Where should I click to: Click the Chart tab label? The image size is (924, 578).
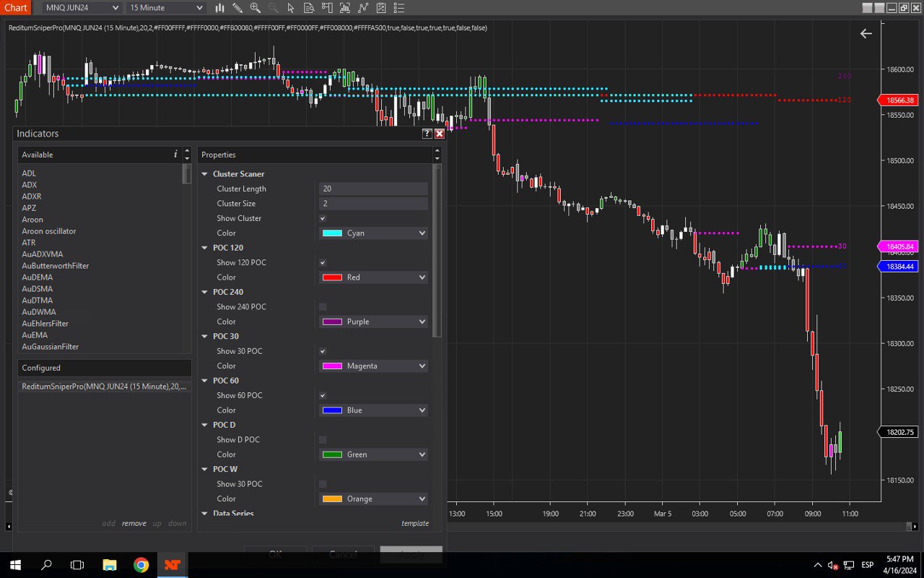point(16,8)
